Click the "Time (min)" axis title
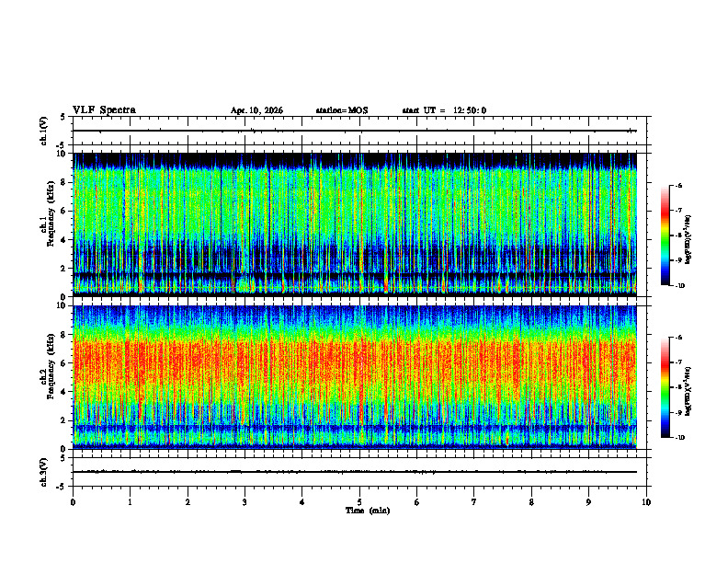Image resolution: width=728 pixels, height=563 pixels. tap(368, 511)
